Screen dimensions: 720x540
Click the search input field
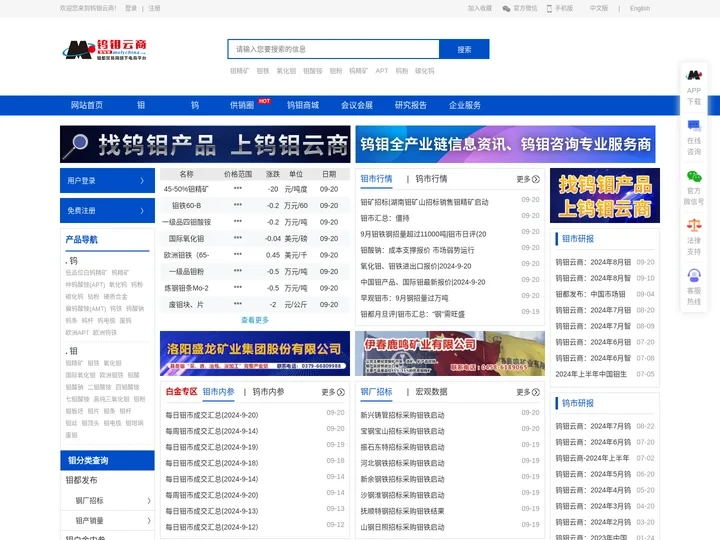tap(333, 49)
